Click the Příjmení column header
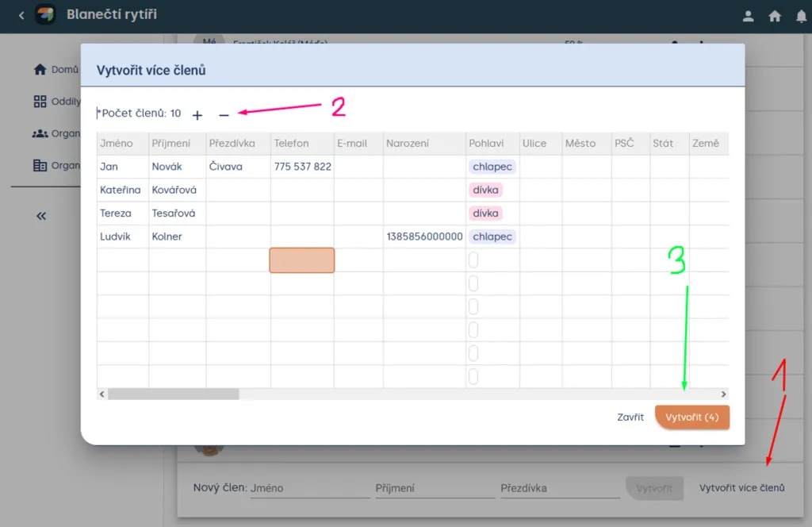This screenshot has width=812, height=527. coord(177,144)
